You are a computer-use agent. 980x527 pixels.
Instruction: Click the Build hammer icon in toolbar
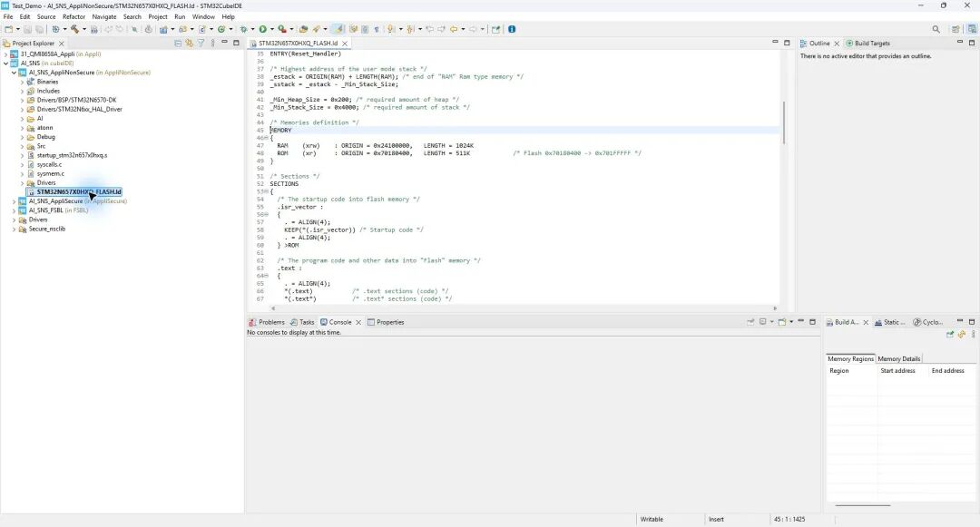(74, 29)
